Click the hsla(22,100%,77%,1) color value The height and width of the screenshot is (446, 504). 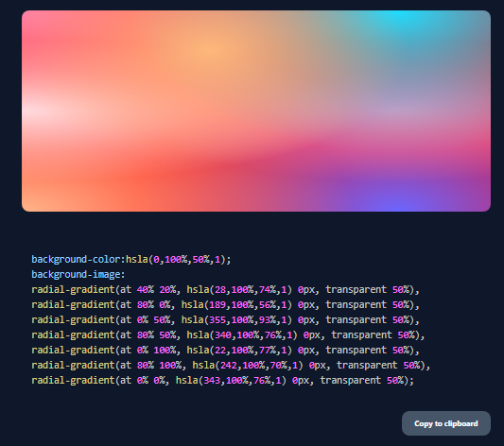[x=239, y=350]
